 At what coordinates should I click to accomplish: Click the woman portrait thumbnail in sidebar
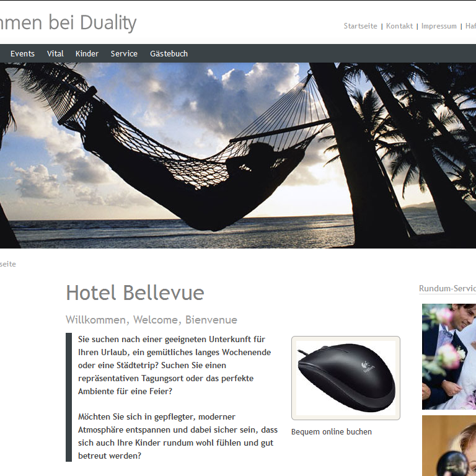[x=449, y=446]
